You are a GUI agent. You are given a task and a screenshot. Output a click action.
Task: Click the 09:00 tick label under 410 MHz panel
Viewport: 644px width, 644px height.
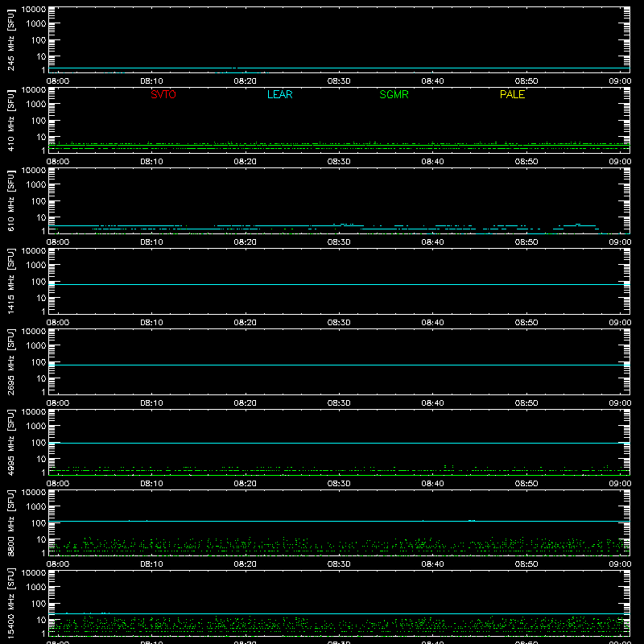point(620,162)
